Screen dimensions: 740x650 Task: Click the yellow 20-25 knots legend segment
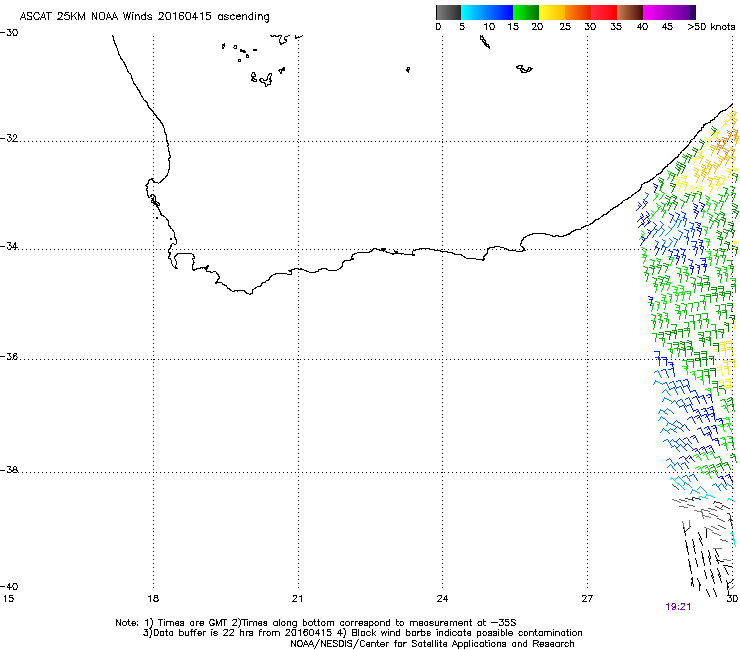coord(552,12)
